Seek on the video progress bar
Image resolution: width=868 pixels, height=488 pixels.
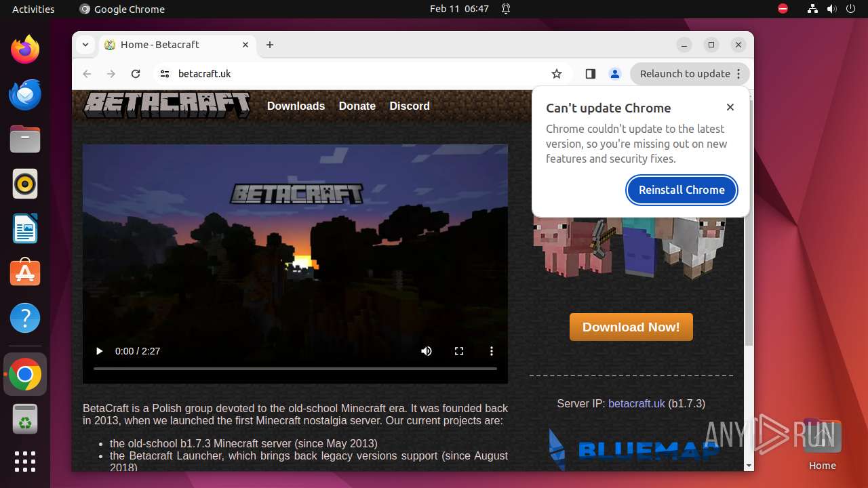(x=295, y=369)
